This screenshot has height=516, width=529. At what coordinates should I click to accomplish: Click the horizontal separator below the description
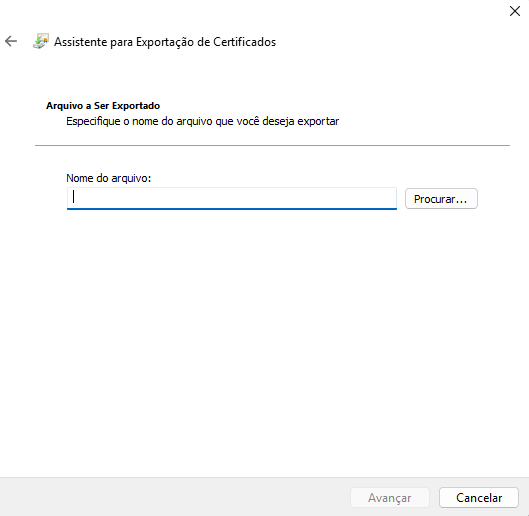point(272,145)
